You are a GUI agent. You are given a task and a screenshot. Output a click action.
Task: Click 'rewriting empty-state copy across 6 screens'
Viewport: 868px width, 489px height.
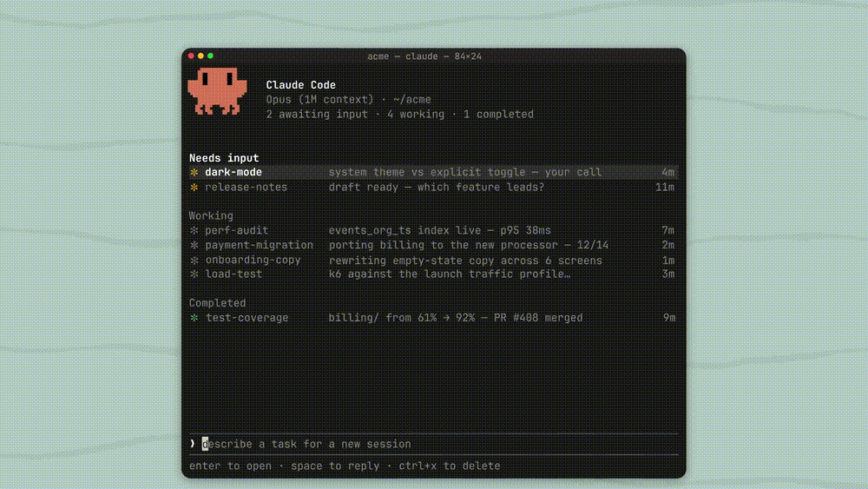(465, 261)
